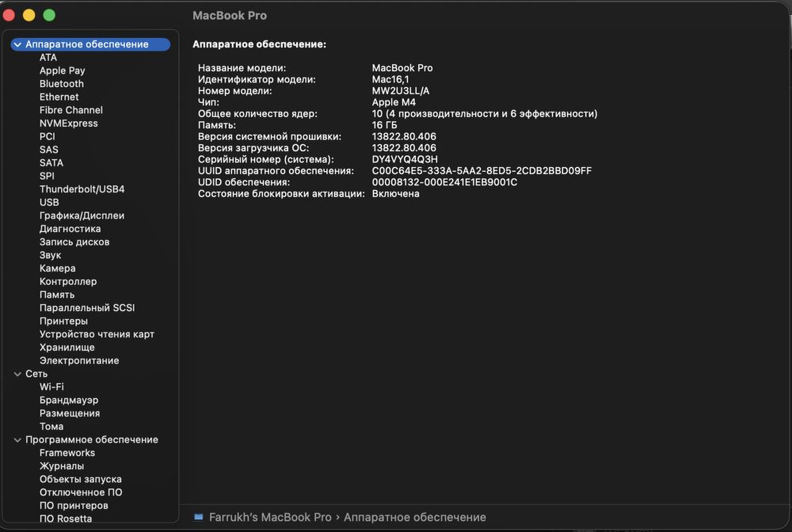This screenshot has width=792, height=532.
Task: Open Память sidebar entry
Action: [x=56, y=294]
